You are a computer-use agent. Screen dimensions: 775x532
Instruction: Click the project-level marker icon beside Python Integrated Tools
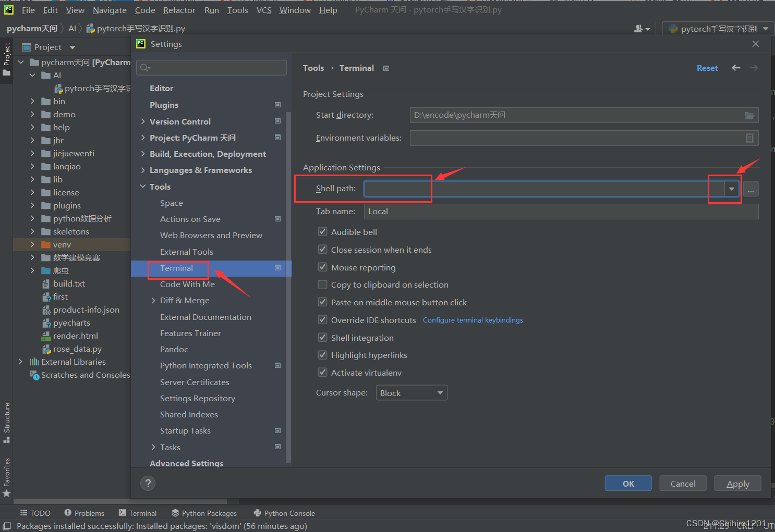click(277, 365)
